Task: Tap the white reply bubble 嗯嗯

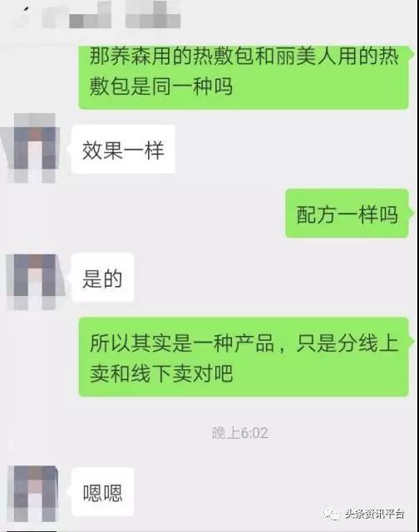Action: (102, 492)
